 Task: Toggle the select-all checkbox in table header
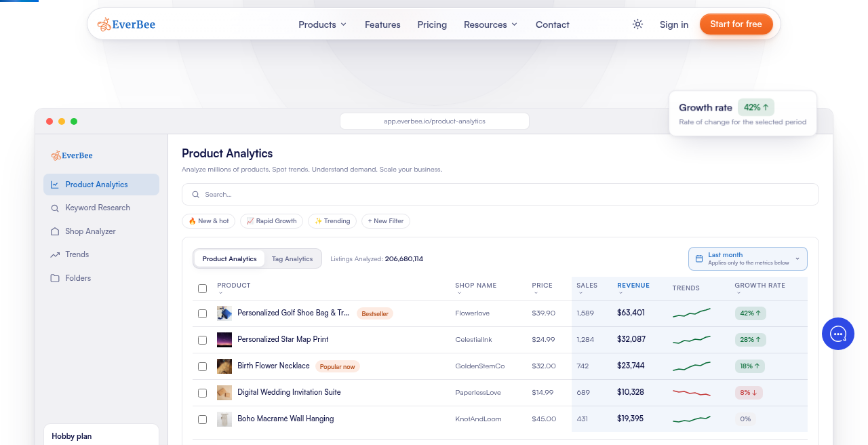coord(202,289)
